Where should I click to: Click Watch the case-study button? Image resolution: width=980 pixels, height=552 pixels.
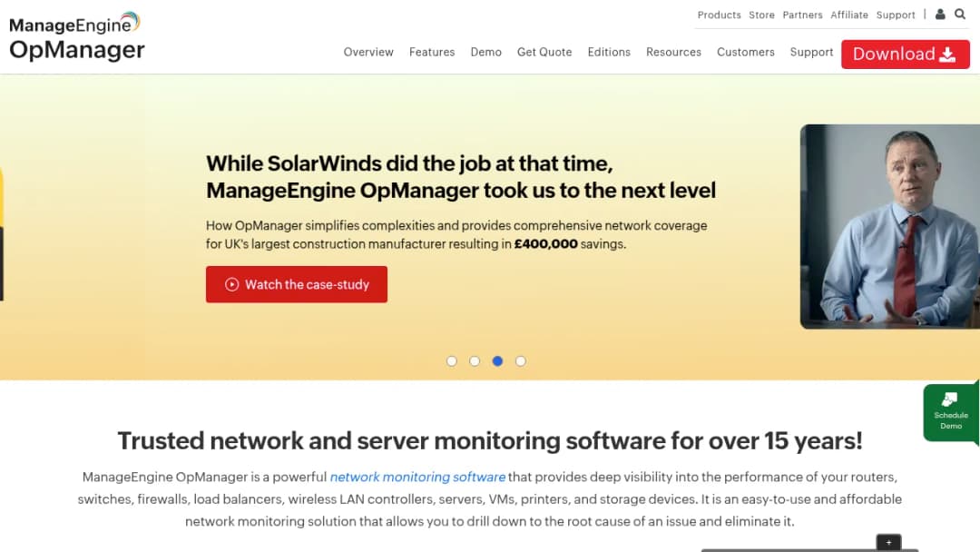296,284
